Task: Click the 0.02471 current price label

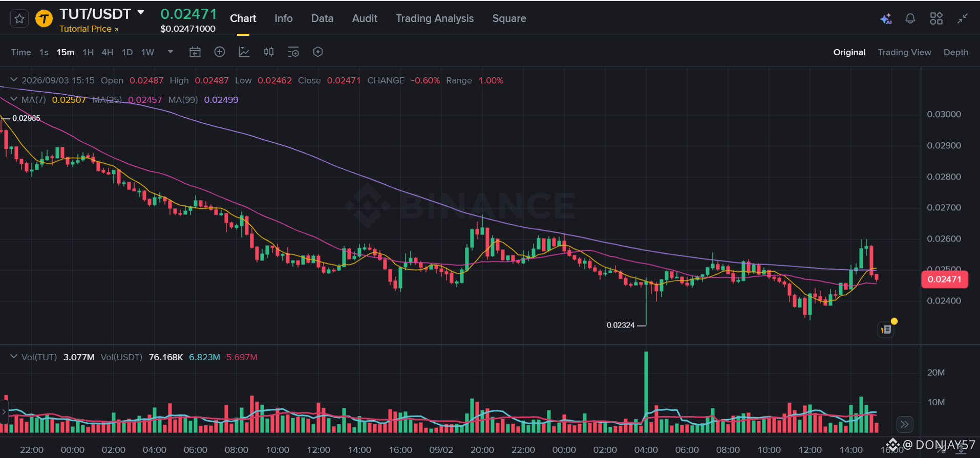Action: click(945, 279)
